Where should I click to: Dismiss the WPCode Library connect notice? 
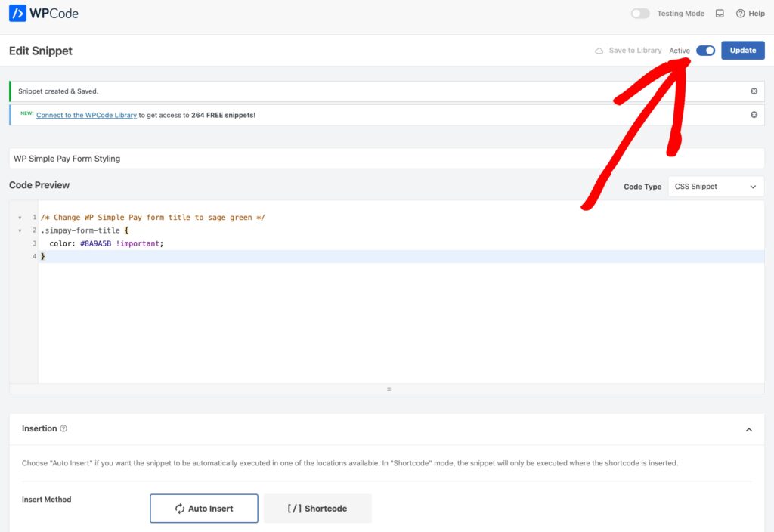pyautogui.click(x=754, y=115)
